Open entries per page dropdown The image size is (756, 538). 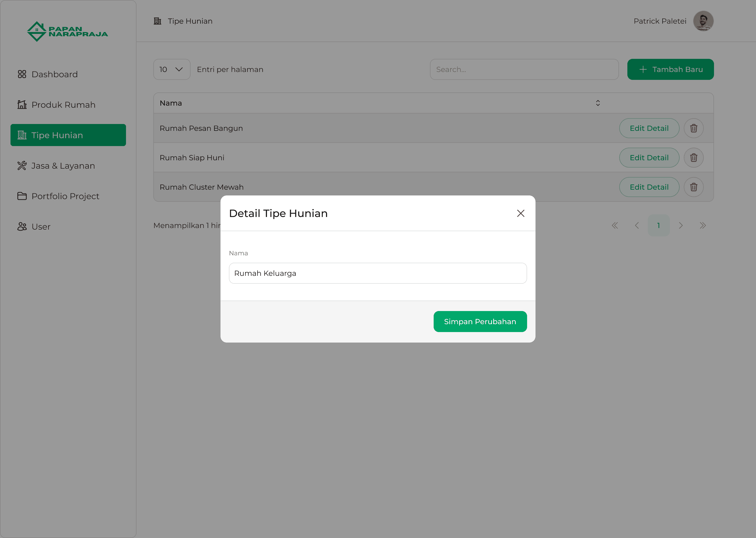coord(171,70)
